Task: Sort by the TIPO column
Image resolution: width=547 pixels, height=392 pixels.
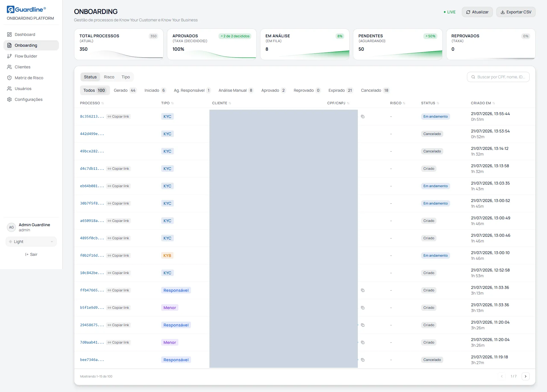Action: click(x=167, y=103)
